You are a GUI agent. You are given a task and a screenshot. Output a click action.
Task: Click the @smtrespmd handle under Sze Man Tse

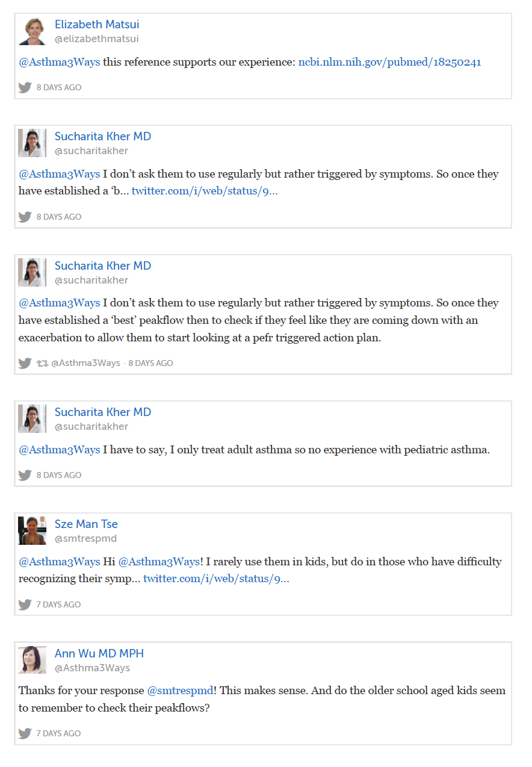tap(85, 538)
